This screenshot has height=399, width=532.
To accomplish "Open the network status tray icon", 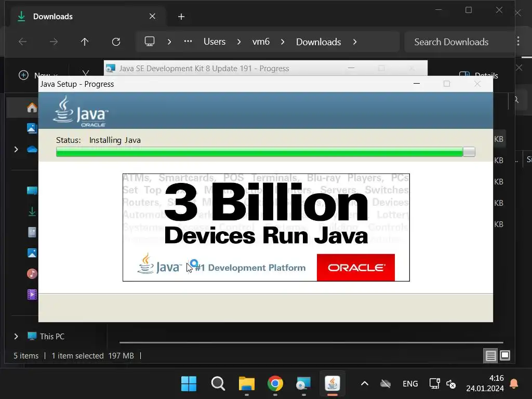I will tap(435, 384).
